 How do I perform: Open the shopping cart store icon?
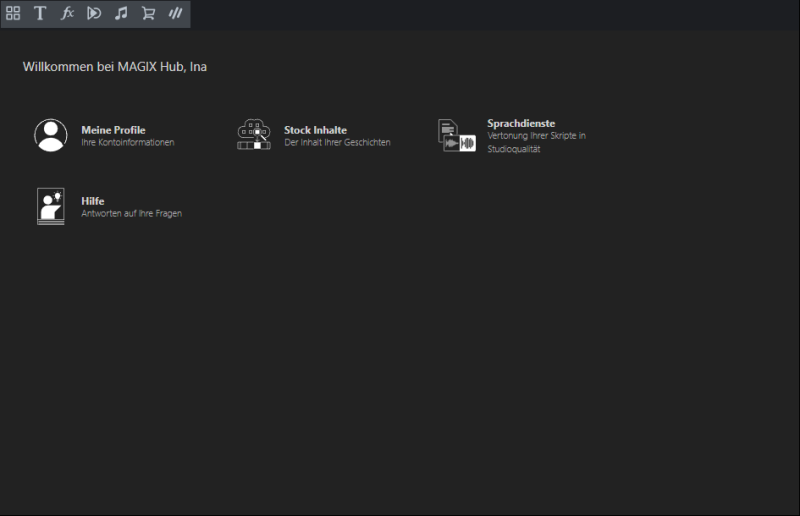point(148,14)
